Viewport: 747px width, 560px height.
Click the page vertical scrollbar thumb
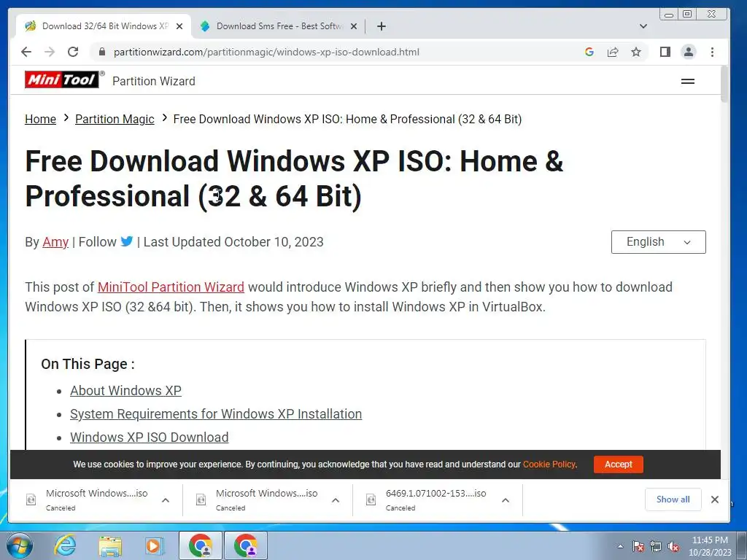tap(724, 85)
